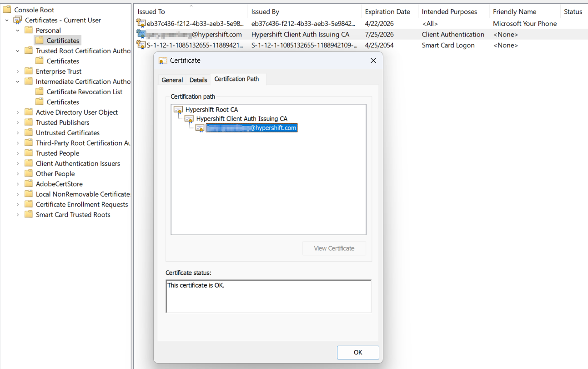Switch to the Details tab
This screenshot has width=588, height=369.
(x=198, y=80)
